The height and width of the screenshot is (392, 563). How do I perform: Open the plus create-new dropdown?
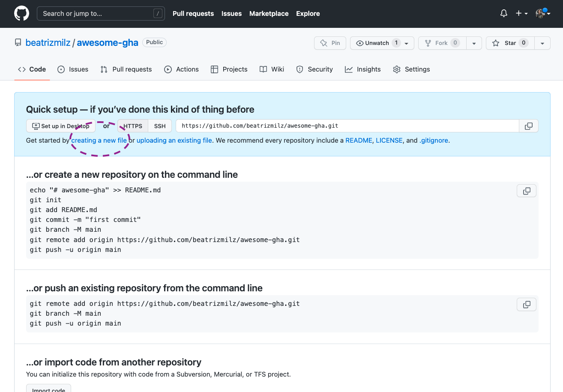[x=521, y=14]
